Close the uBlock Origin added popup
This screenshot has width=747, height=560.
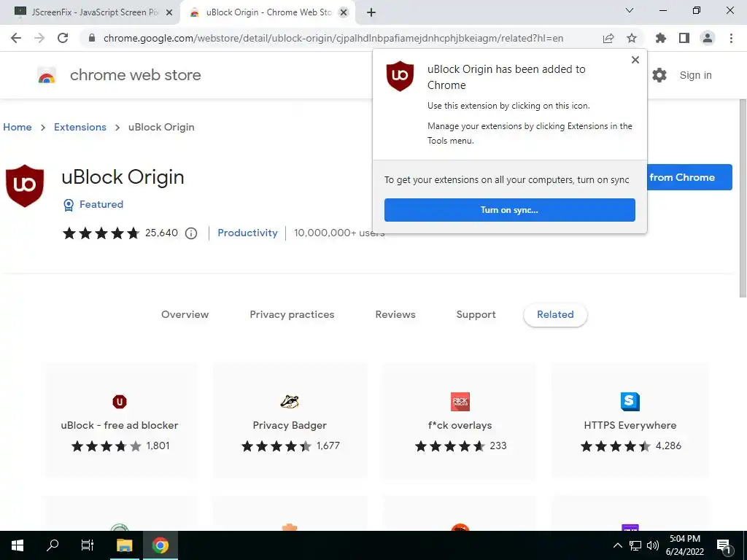pyautogui.click(x=635, y=60)
